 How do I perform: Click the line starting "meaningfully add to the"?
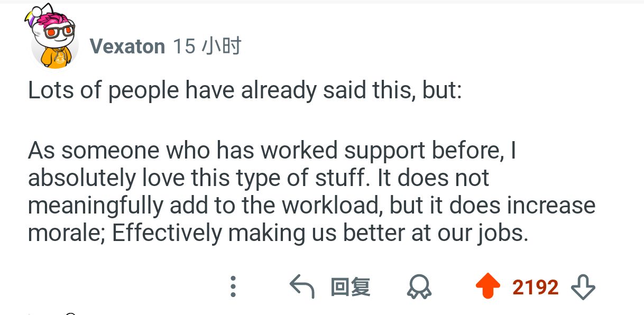pos(311,206)
